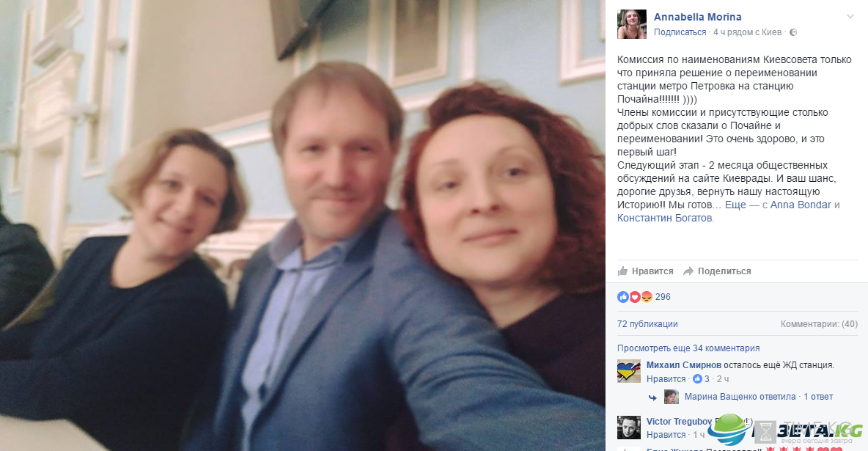868x451 pixels.
Task: Open the tagged Anna Bondar profile
Action: 801,205
